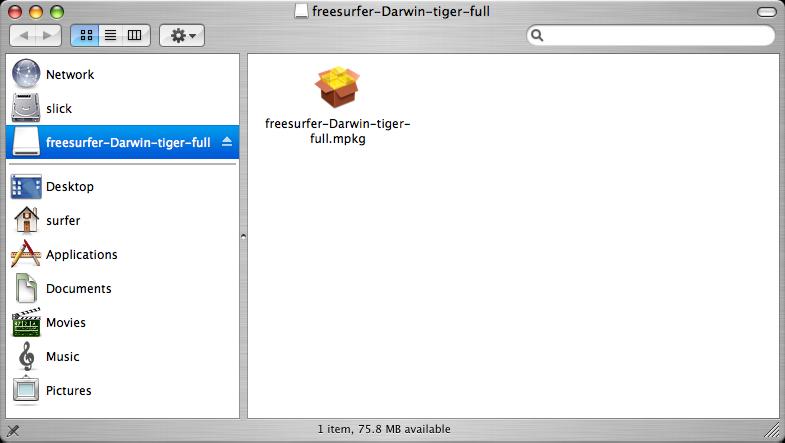
Task: Open the Documents folder in sidebar
Action: [78, 289]
